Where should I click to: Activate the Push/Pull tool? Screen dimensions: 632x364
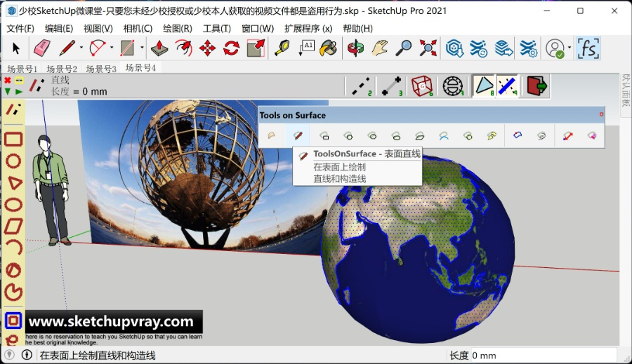(x=159, y=48)
